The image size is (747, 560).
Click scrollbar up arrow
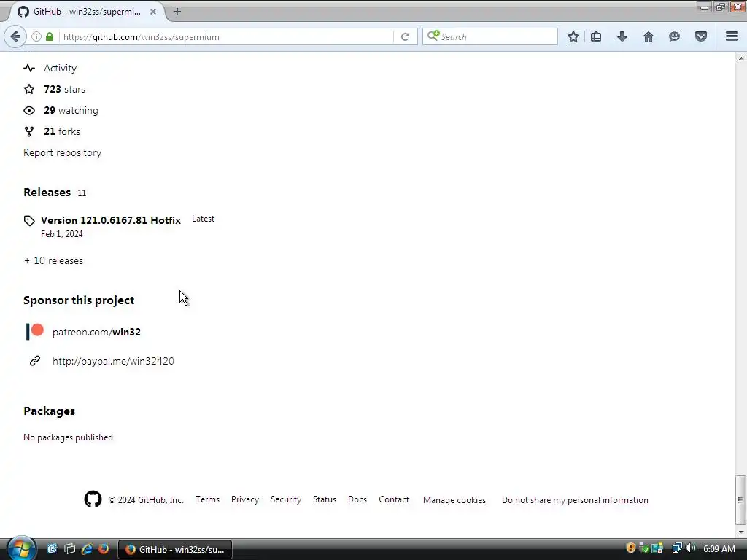point(740,58)
